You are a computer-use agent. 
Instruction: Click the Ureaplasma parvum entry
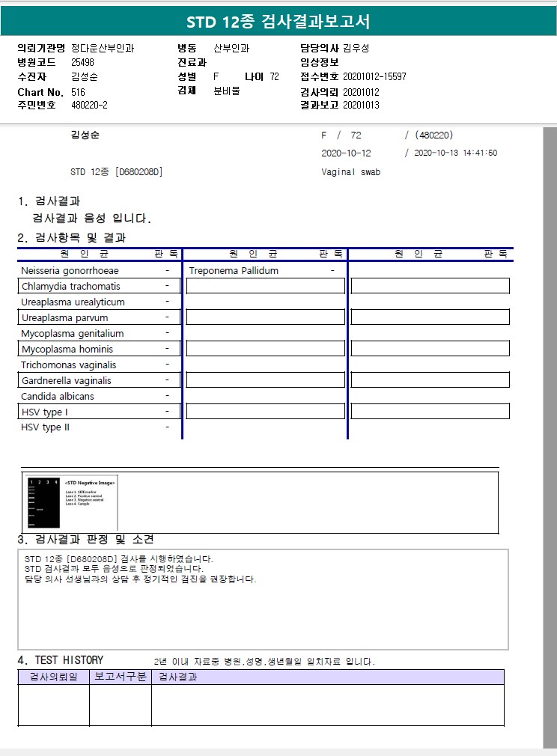(x=99, y=317)
